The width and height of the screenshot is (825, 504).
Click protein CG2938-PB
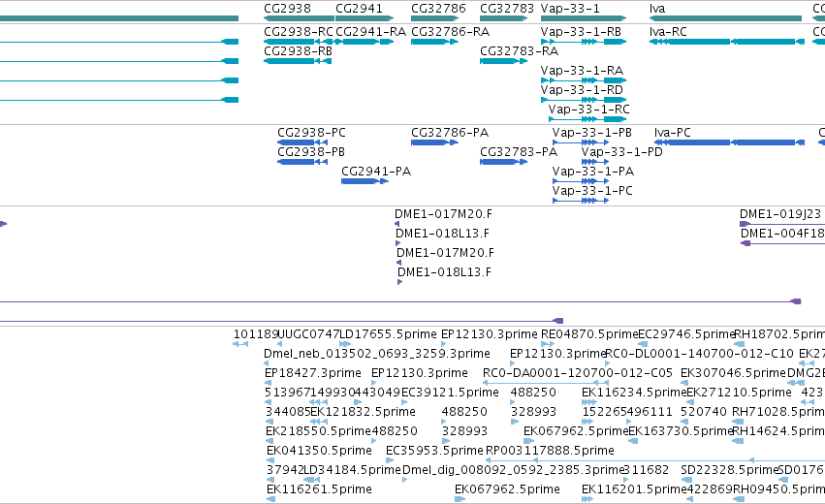coord(311,152)
